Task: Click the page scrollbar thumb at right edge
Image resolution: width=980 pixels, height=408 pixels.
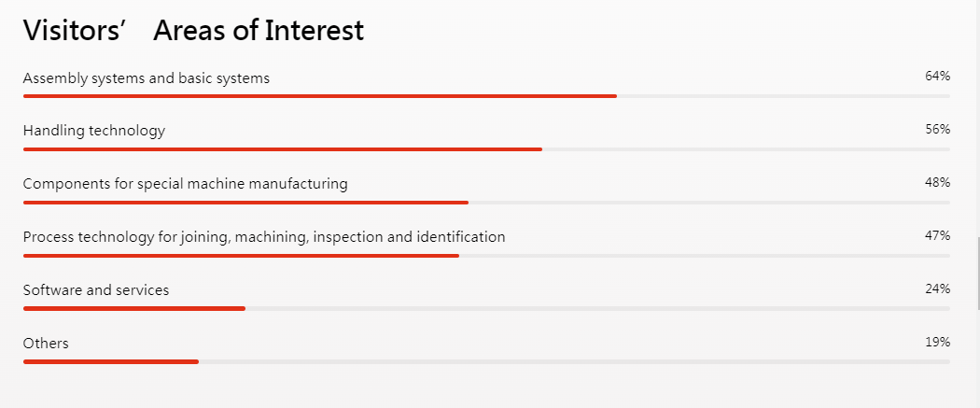Action: click(x=977, y=273)
